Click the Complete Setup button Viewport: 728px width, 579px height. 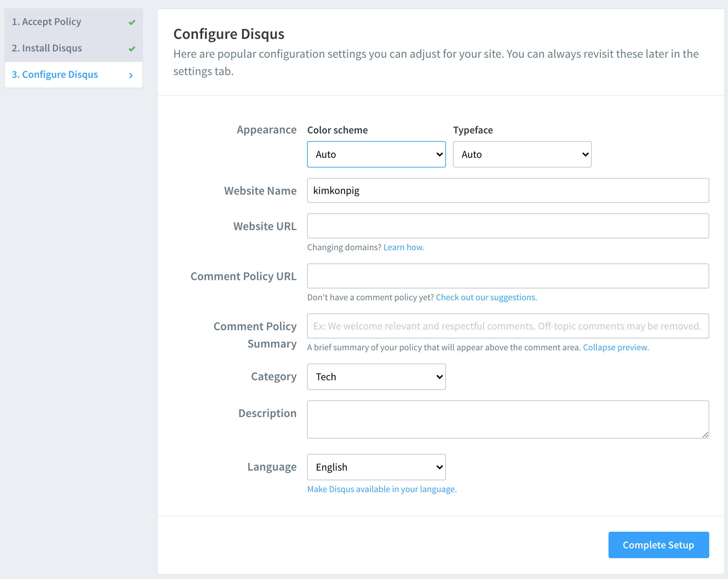point(659,545)
